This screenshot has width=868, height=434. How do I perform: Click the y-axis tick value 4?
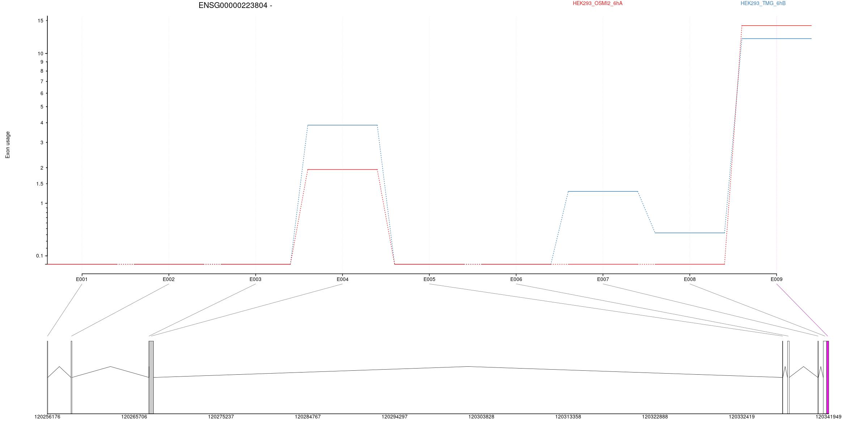pyautogui.click(x=42, y=123)
